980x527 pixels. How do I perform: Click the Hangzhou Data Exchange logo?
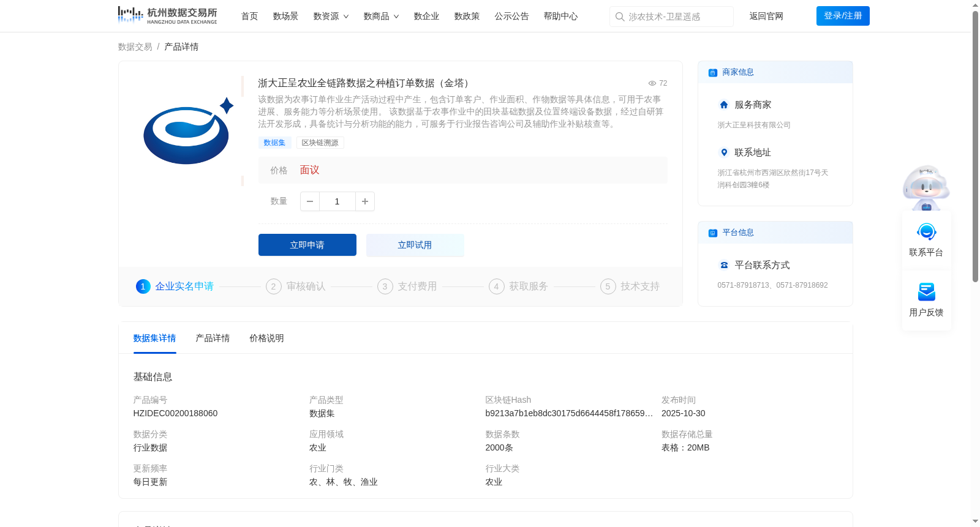click(167, 15)
